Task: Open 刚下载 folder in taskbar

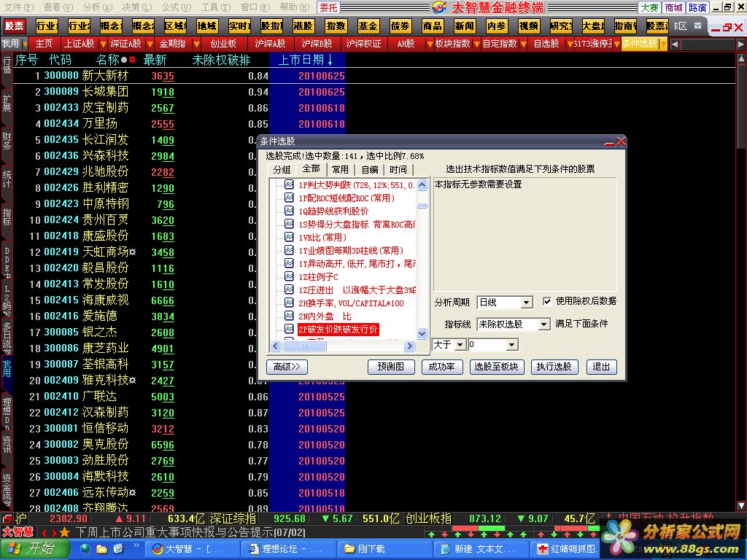Action: click(385, 549)
